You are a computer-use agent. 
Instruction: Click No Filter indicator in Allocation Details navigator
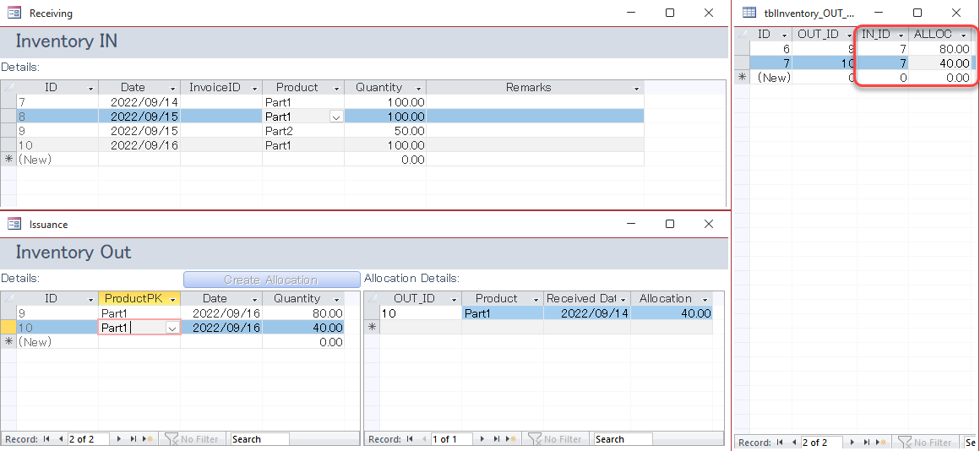click(x=554, y=439)
